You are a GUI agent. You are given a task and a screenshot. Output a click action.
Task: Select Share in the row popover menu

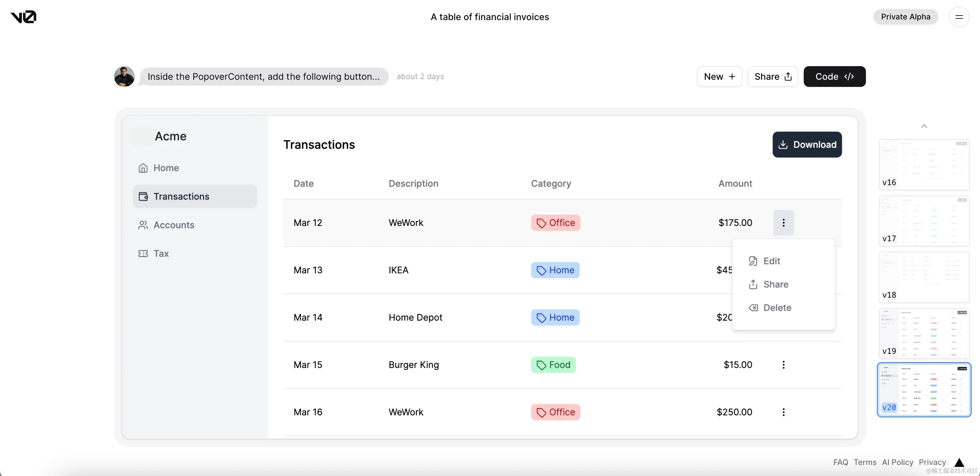point(775,284)
